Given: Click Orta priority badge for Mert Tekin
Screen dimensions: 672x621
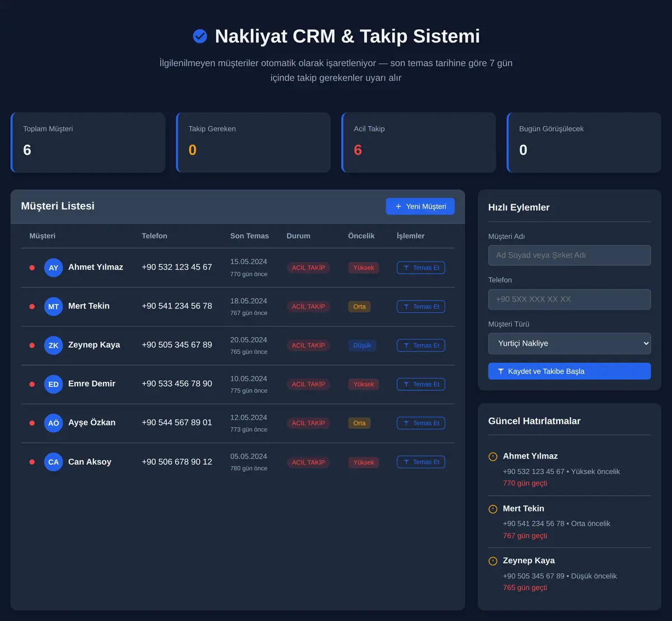Looking at the screenshot, I should [x=360, y=306].
